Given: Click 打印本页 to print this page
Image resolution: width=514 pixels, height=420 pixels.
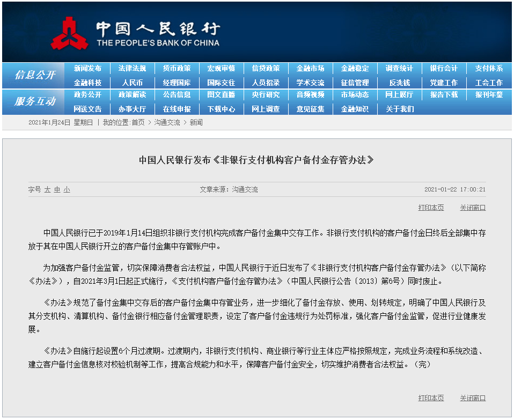Looking at the screenshot, I should click(431, 207).
